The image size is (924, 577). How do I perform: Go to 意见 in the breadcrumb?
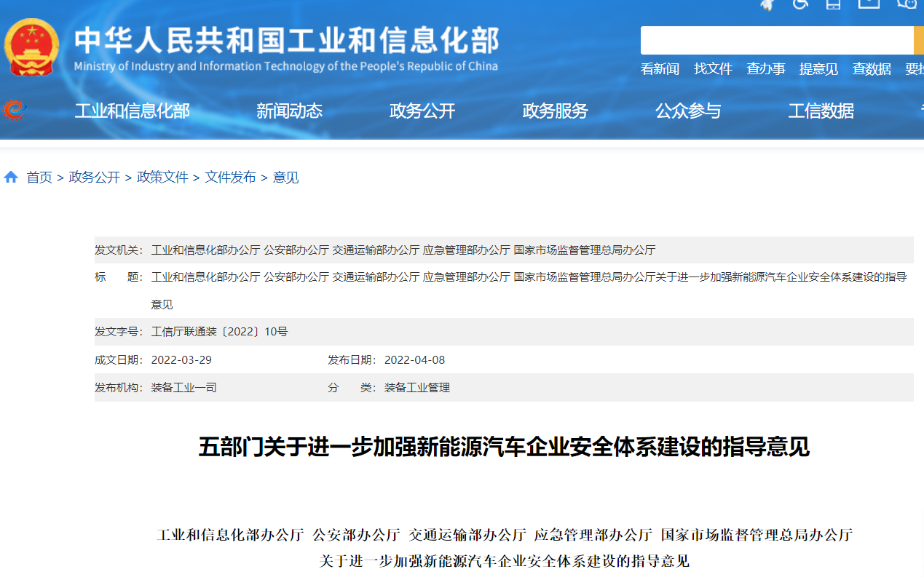click(x=285, y=178)
